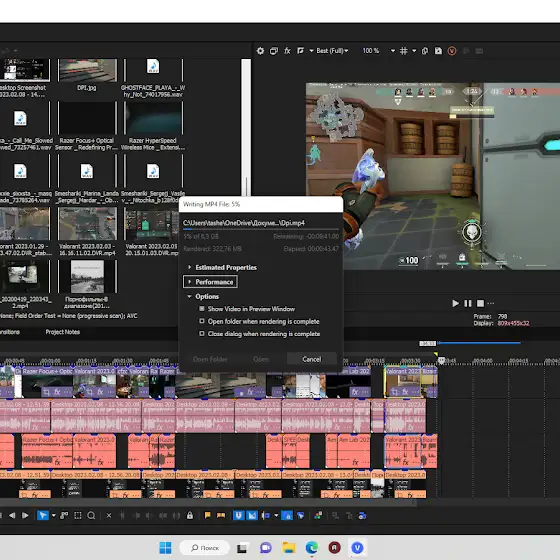The image size is (560, 560).
Task: Play the preview
Action: [x=455, y=304]
